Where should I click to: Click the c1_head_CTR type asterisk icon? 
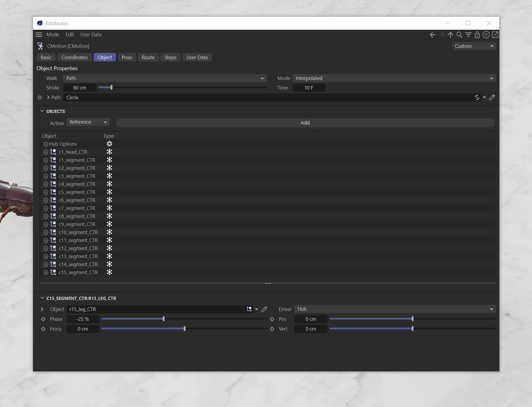click(x=109, y=152)
